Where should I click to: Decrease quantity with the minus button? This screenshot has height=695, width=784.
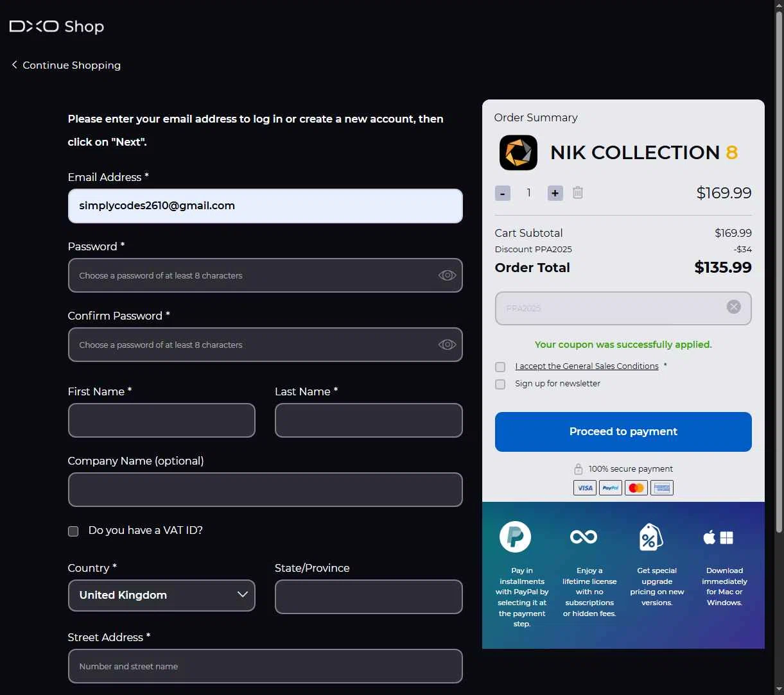[x=503, y=193]
